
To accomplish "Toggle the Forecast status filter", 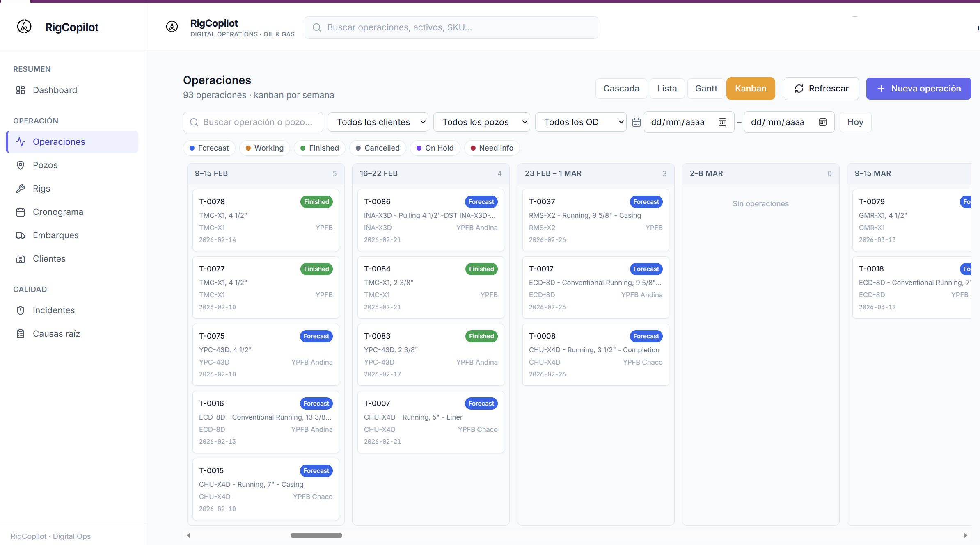I will click(209, 148).
